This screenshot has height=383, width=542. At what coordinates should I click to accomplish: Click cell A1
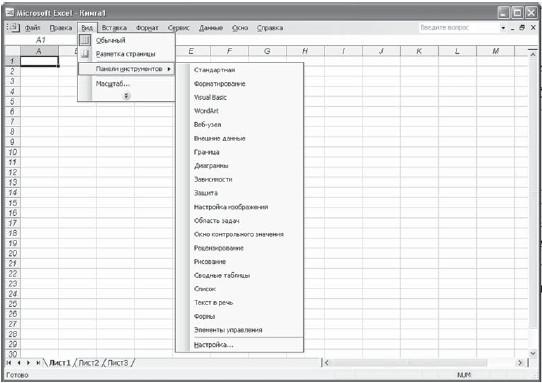(x=39, y=61)
